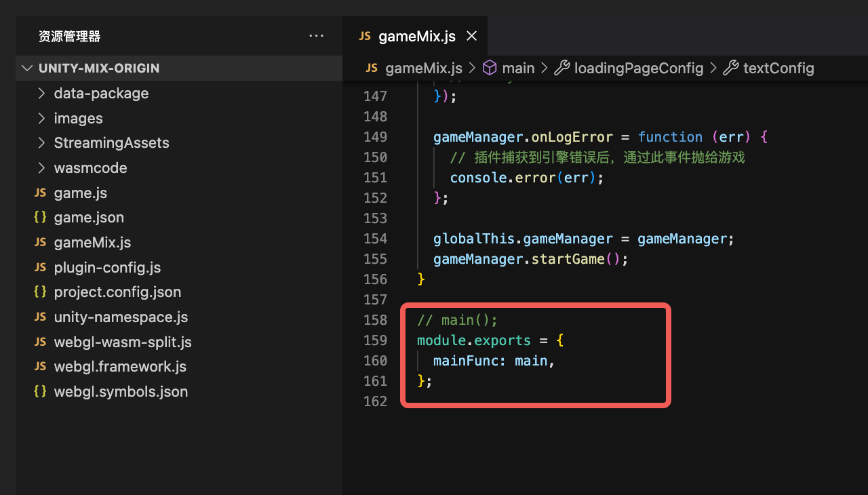Click the cube icon before main breadcrumb

pyautogui.click(x=489, y=68)
